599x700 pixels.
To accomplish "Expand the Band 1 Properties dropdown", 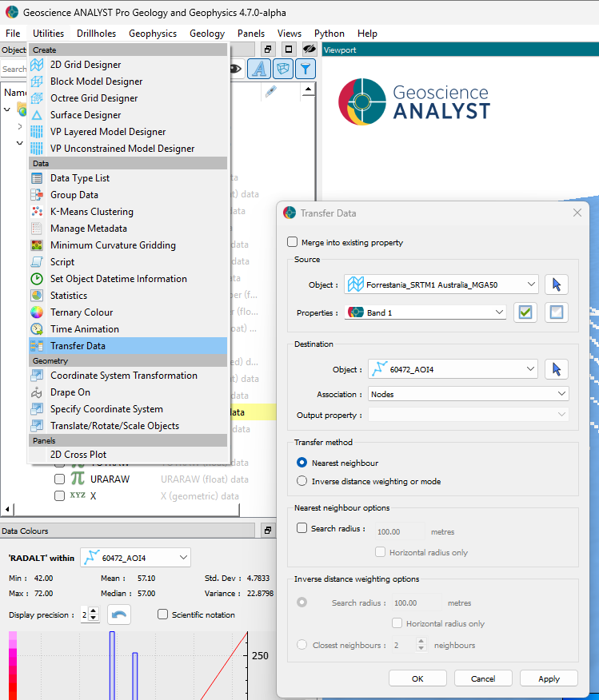I will 425,312.
